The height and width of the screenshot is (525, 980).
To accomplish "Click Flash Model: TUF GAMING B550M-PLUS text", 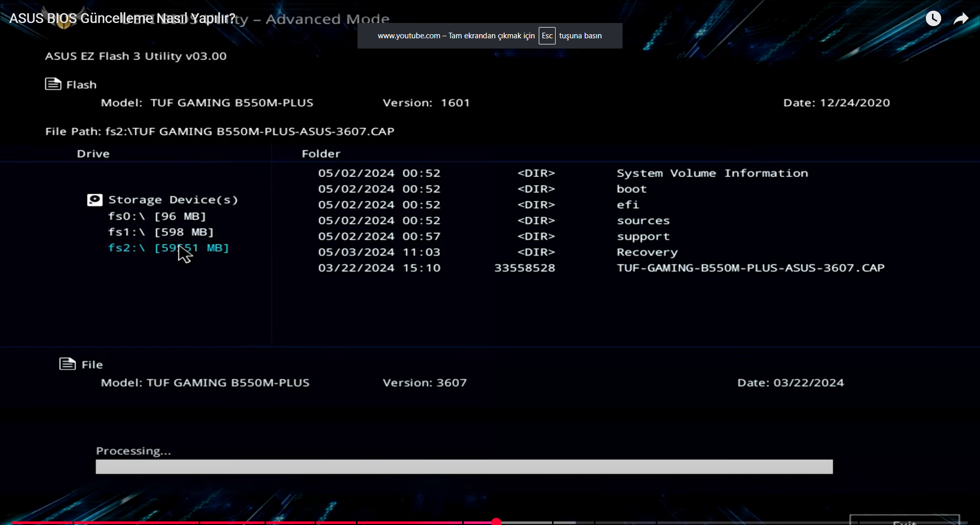I will (207, 103).
